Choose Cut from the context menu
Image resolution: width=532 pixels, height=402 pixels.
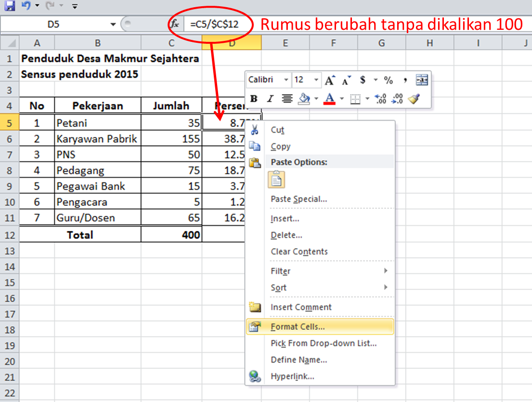tap(320, 130)
